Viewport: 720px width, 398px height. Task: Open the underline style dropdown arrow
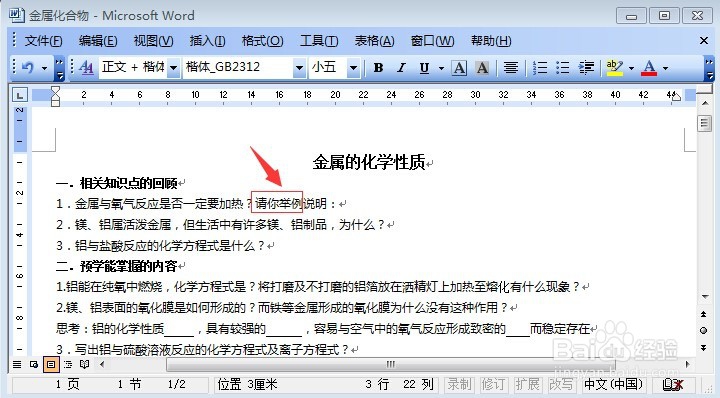[x=441, y=68]
